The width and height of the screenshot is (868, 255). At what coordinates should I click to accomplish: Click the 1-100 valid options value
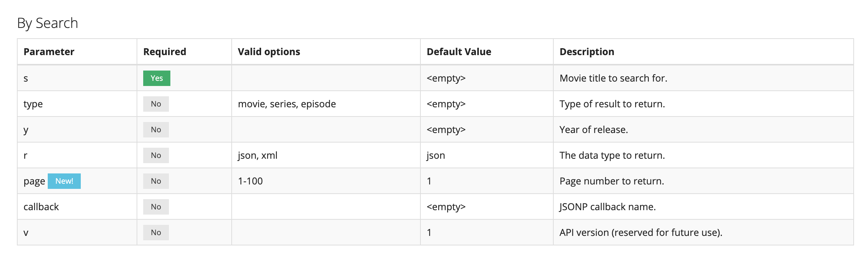(x=250, y=181)
